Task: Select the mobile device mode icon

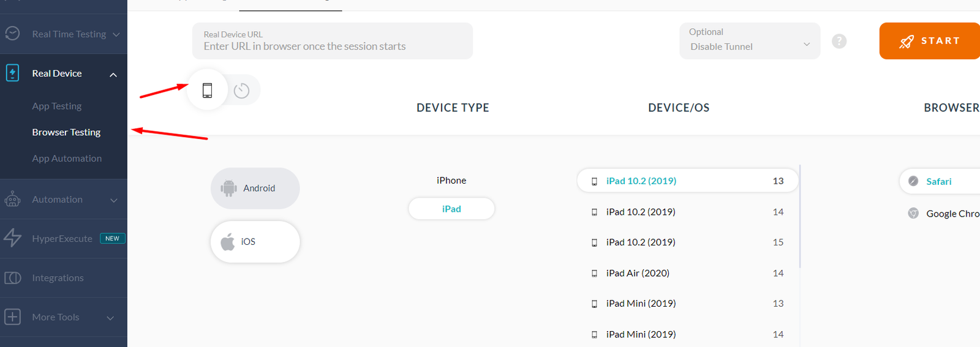Action: click(x=208, y=91)
